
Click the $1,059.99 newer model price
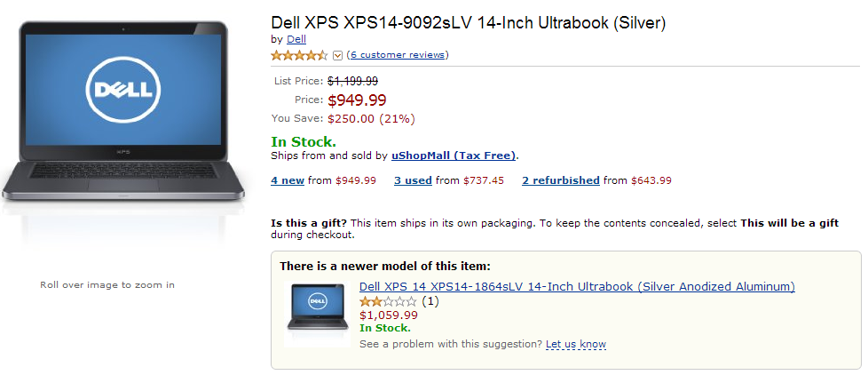pyautogui.click(x=388, y=315)
